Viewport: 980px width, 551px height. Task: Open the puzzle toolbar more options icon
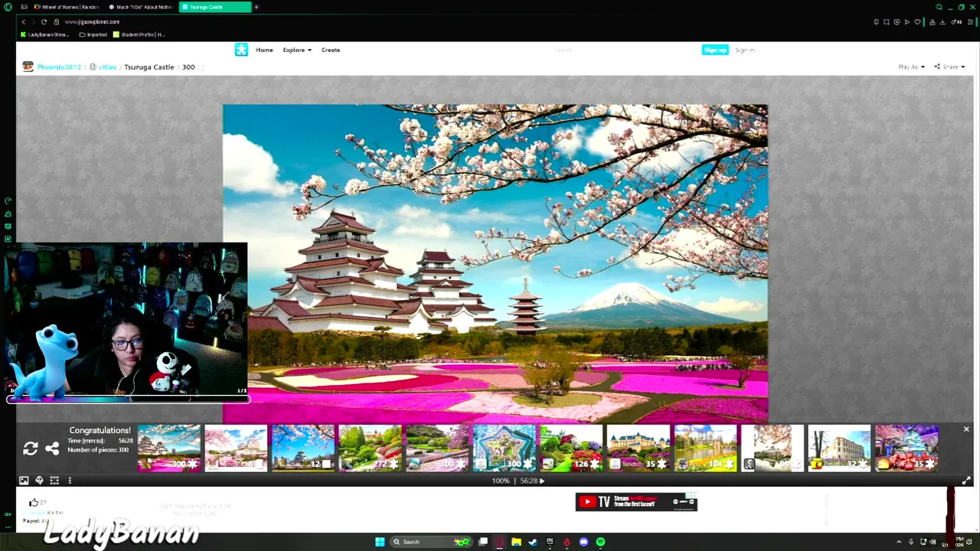point(70,481)
